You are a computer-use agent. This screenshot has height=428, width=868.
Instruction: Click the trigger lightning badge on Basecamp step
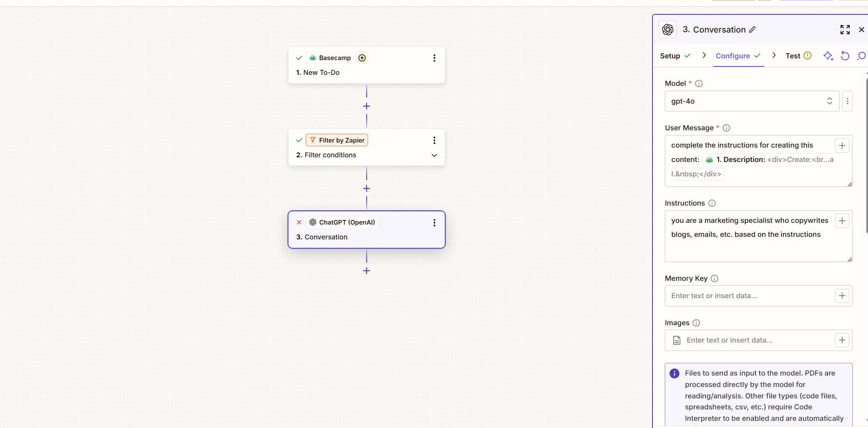(x=362, y=58)
